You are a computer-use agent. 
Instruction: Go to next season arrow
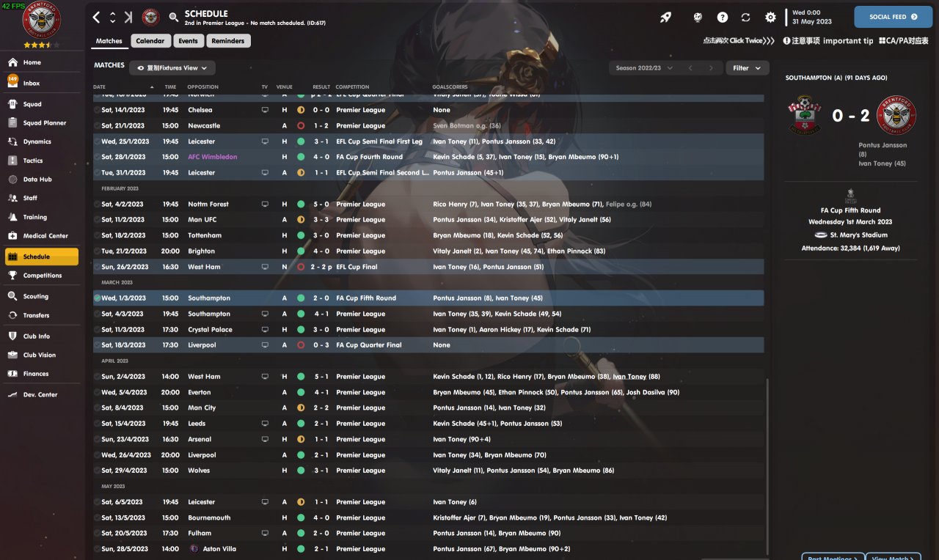pyautogui.click(x=710, y=68)
